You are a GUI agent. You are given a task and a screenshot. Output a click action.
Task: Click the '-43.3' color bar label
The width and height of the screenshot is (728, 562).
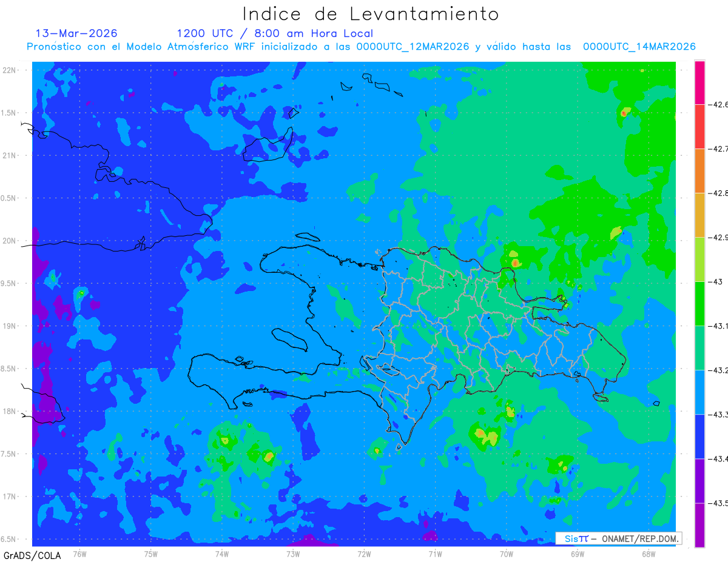(719, 414)
